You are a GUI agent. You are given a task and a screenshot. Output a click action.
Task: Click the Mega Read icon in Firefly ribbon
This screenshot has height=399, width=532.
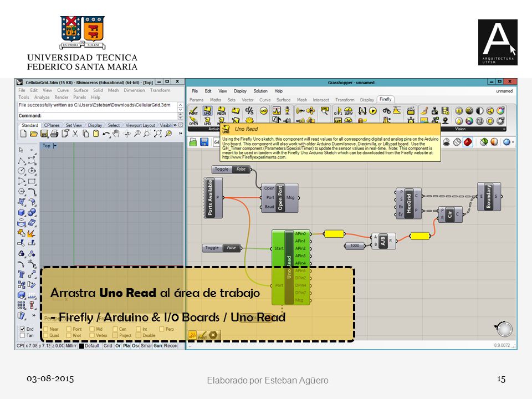pos(221,111)
